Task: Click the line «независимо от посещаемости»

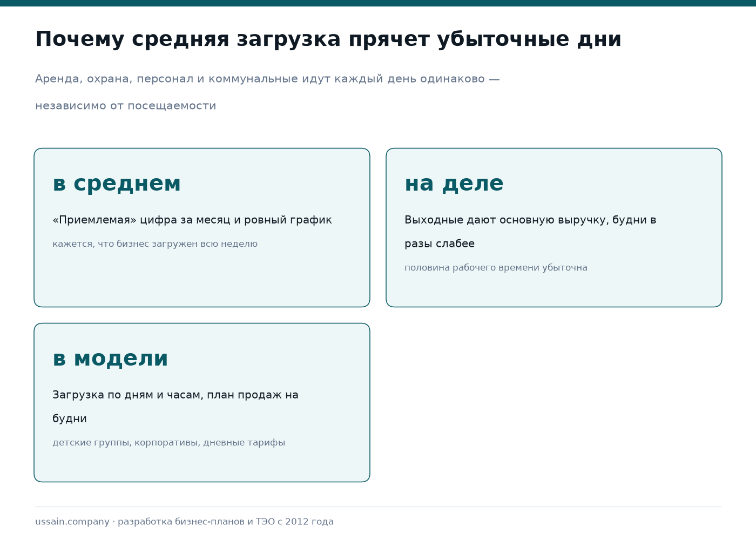Action: click(x=125, y=106)
